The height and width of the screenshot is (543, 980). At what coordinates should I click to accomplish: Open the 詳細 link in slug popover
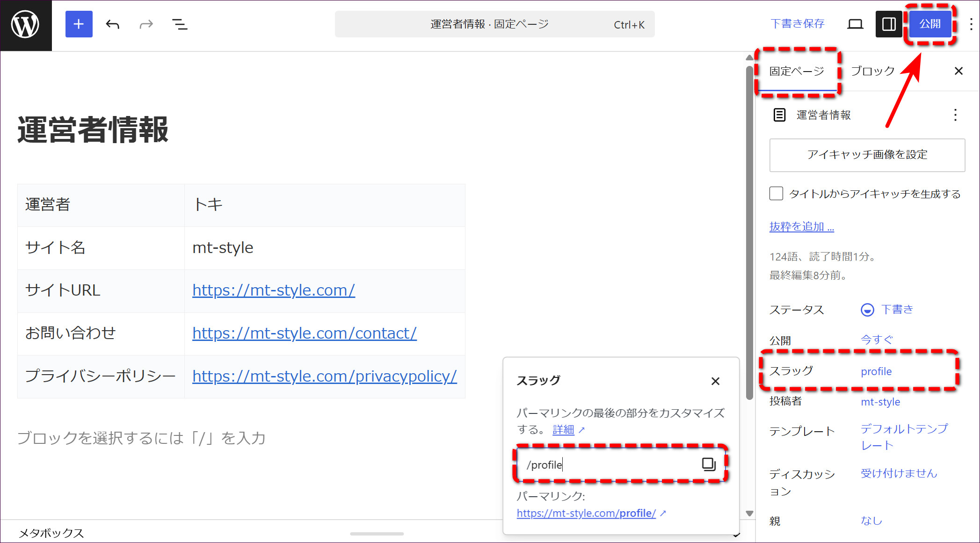563,430
